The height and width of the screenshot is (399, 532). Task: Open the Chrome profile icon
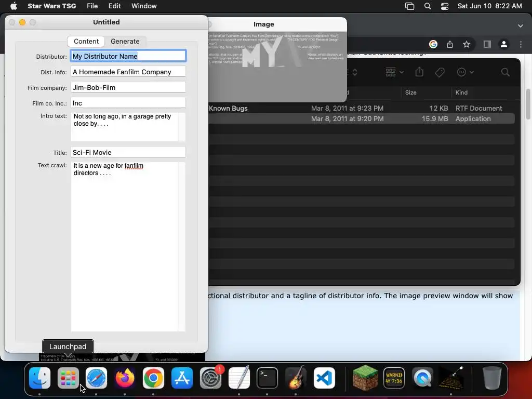pos(504,44)
